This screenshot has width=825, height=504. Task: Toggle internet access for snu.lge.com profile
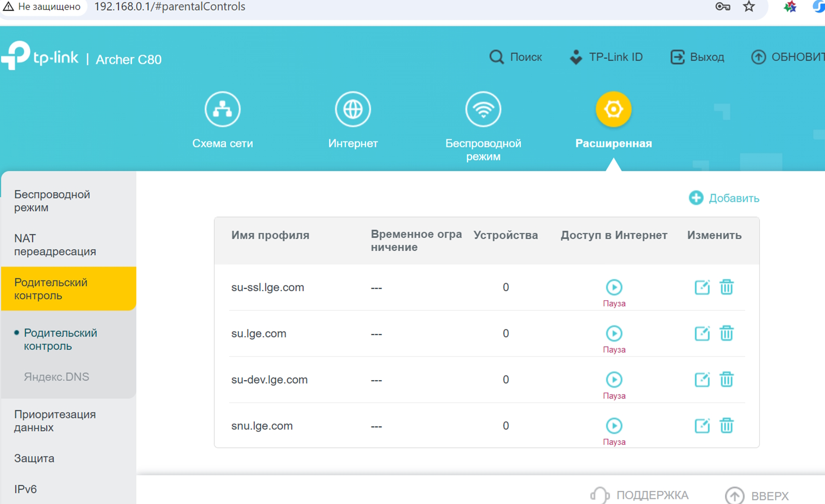click(x=614, y=426)
